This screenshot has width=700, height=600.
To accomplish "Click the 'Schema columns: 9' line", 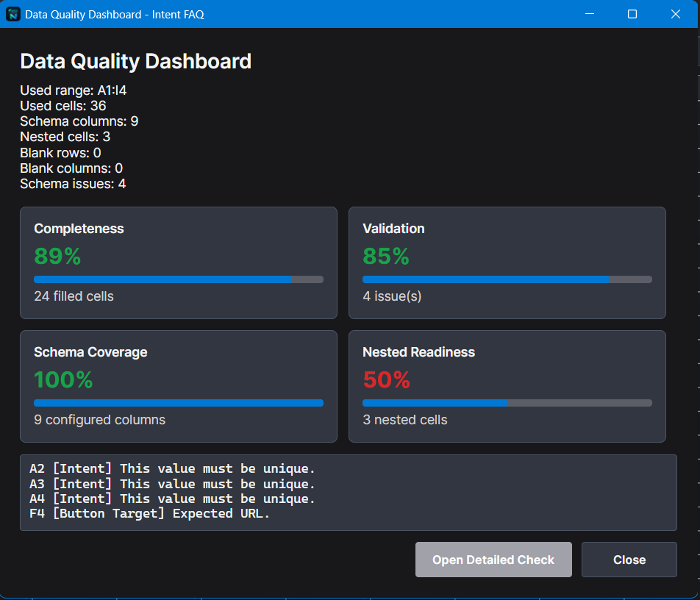I will pos(79,121).
